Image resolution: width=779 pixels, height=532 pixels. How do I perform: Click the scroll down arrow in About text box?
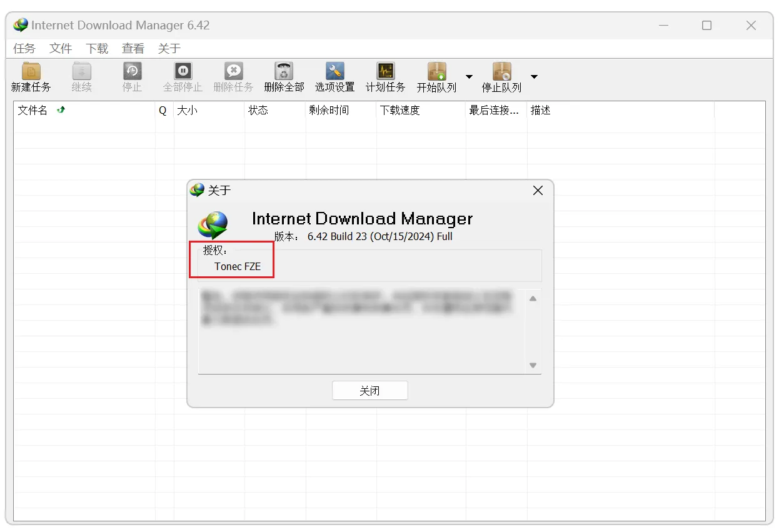(x=533, y=365)
